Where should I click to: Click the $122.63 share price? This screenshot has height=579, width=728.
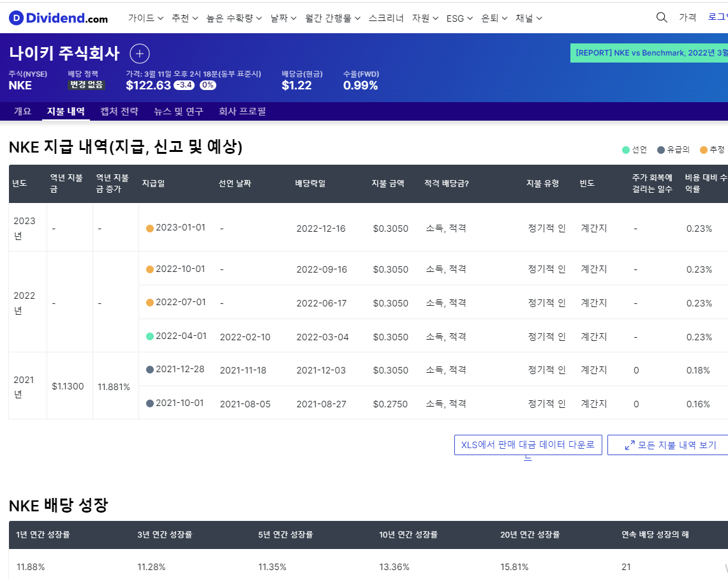[149, 86]
